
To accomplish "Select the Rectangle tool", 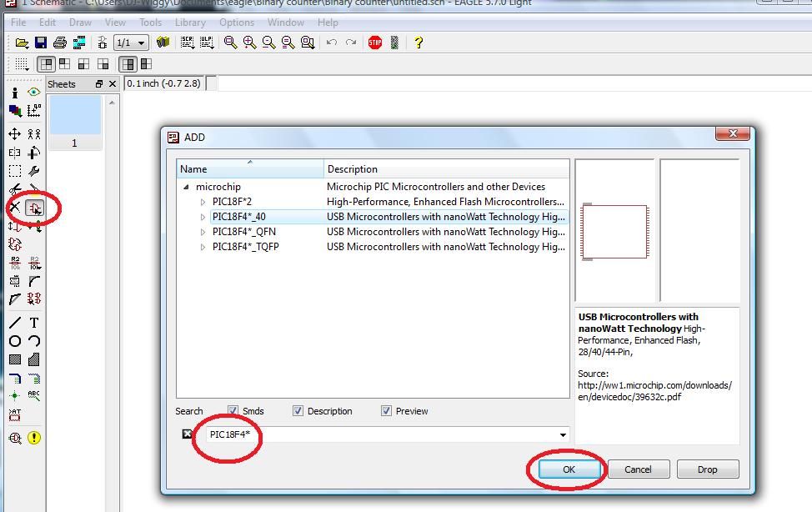I will pos(15,359).
